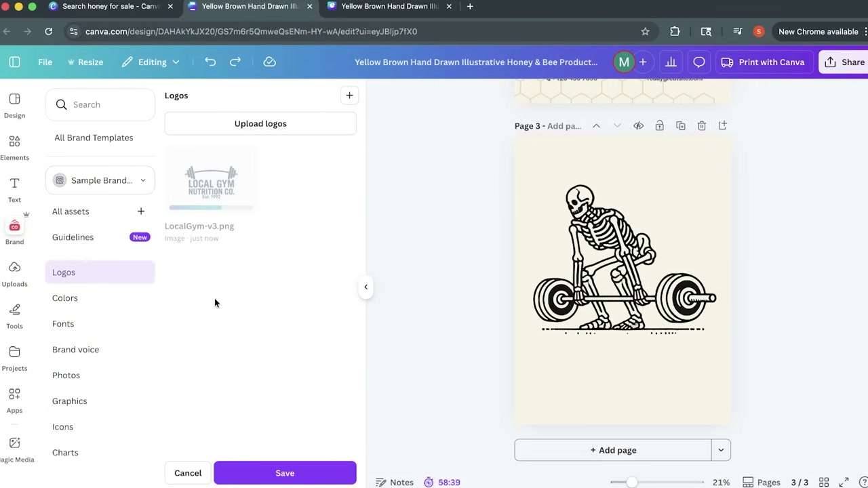The height and width of the screenshot is (488, 868).
Task: Open the Design panel in sidebar
Action: click(14, 105)
